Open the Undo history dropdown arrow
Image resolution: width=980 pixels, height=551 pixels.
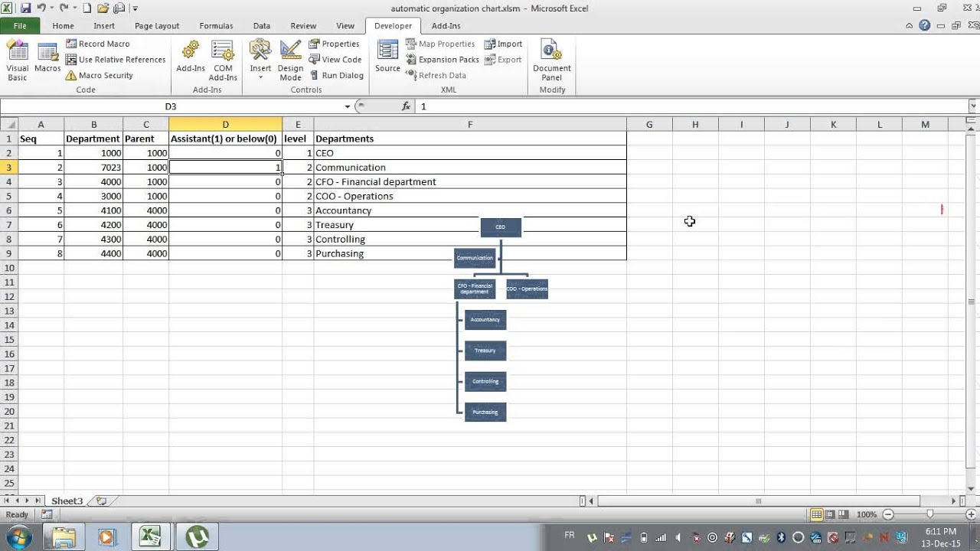tap(52, 8)
